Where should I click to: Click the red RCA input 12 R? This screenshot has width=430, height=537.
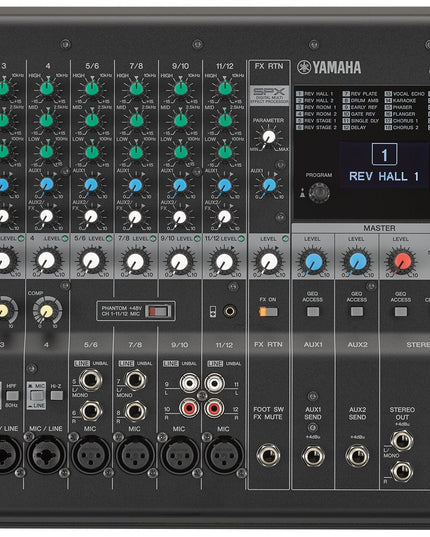[214, 408]
